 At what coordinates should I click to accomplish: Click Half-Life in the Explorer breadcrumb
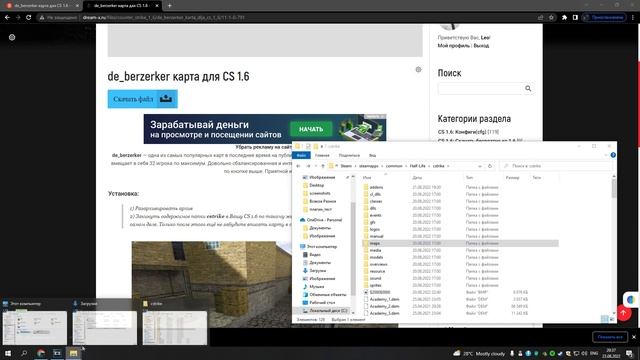(417, 166)
